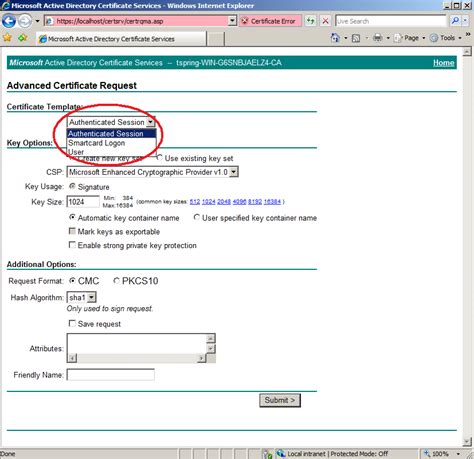Open the Favorites Center star icon
474x459 pixels.
click(7, 38)
